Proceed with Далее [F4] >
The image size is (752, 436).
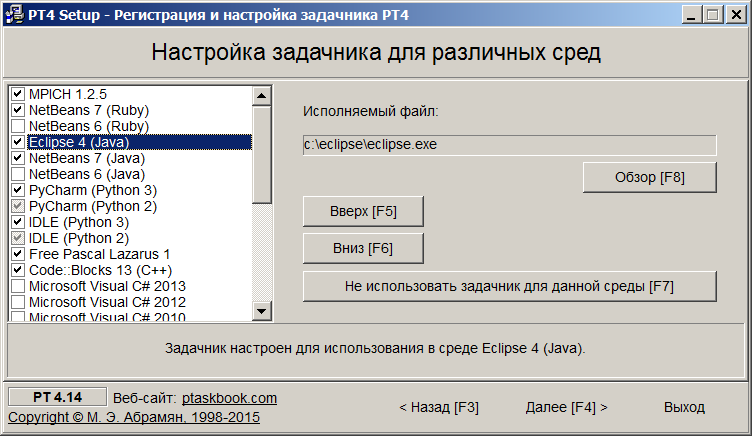pyautogui.click(x=566, y=407)
